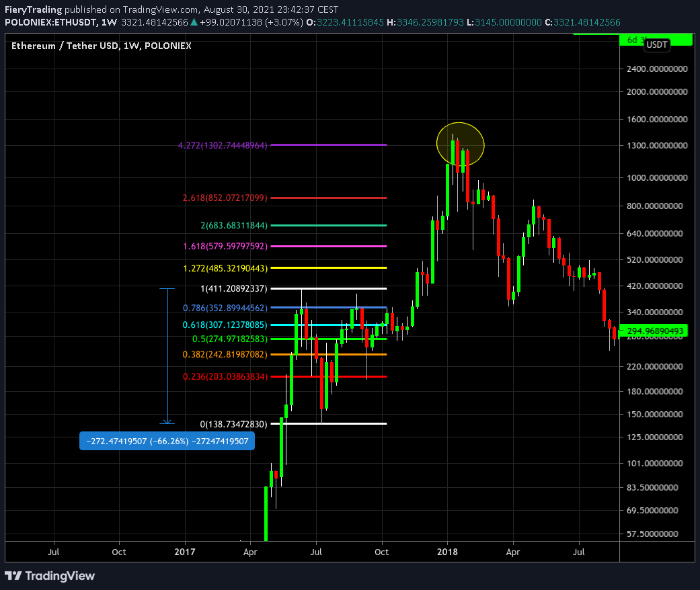Click the 83.50000000 price axis label
The height and width of the screenshot is (590, 700).
pos(653,488)
